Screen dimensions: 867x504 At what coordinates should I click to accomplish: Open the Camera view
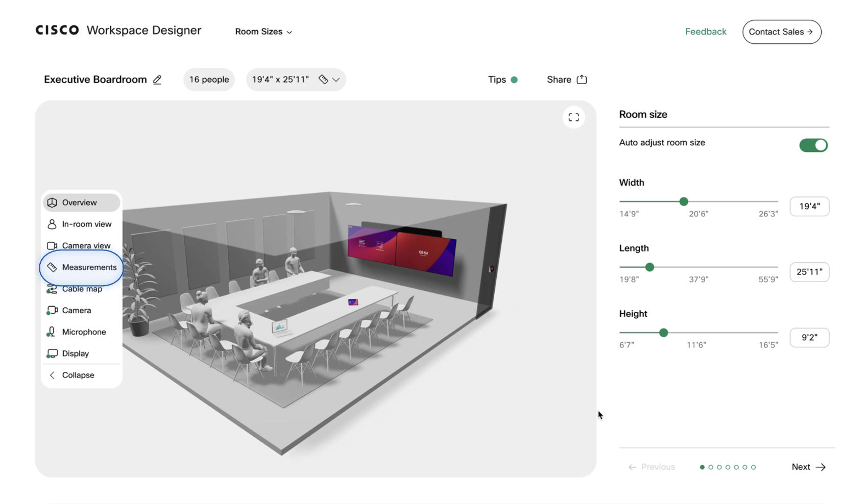coord(85,245)
